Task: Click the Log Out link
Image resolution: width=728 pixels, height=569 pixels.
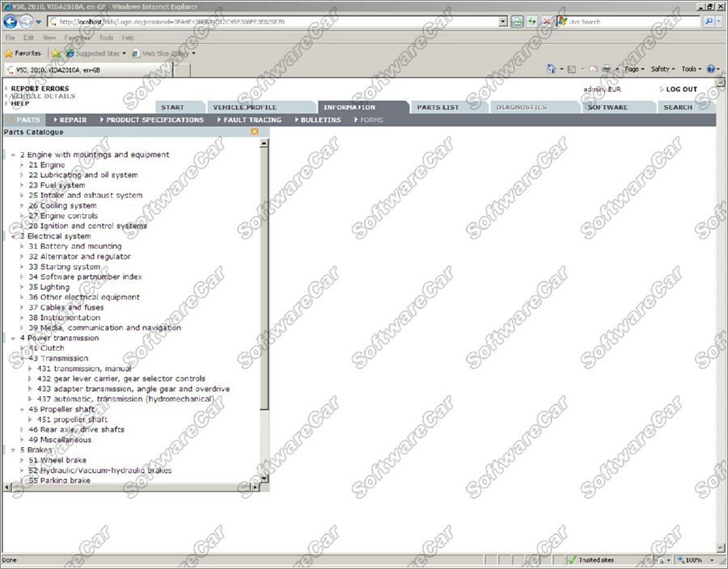Action: (681, 90)
